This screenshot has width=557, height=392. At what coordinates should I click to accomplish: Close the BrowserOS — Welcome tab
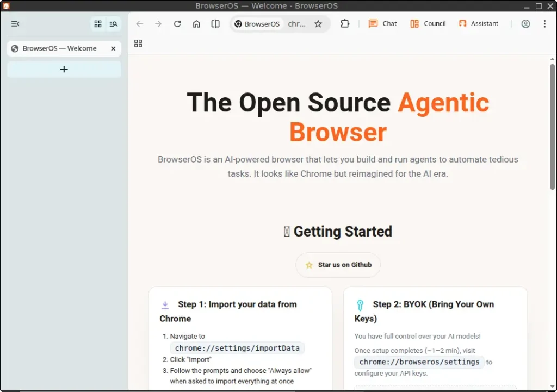113,48
